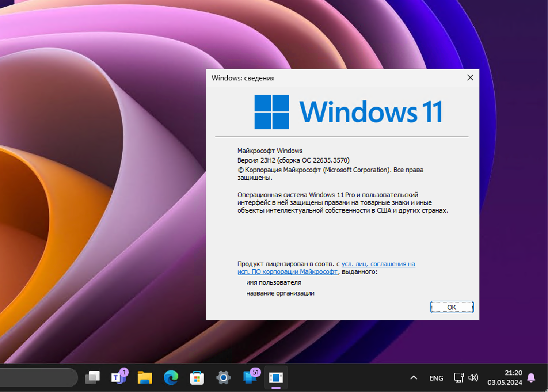Click the 'название организации' text
548x392 pixels.
280,293
